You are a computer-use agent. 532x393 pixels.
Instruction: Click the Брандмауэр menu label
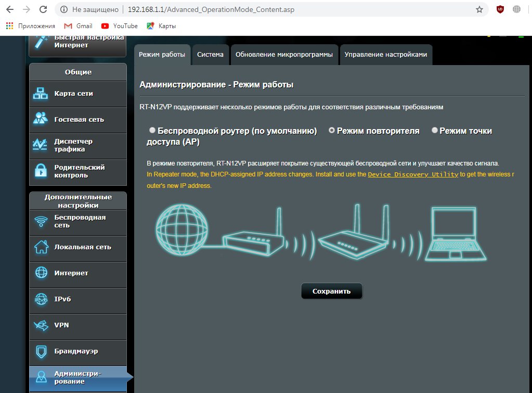(x=76, y=351)
